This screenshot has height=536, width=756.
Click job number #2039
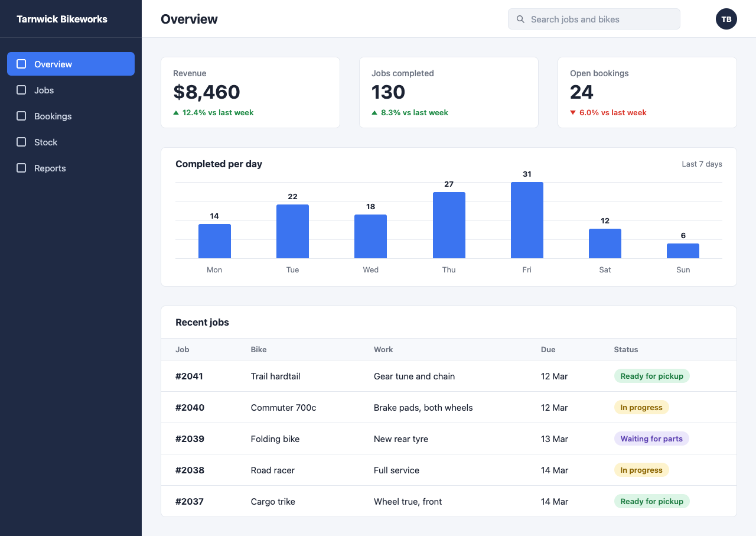[x=190, y=439]
